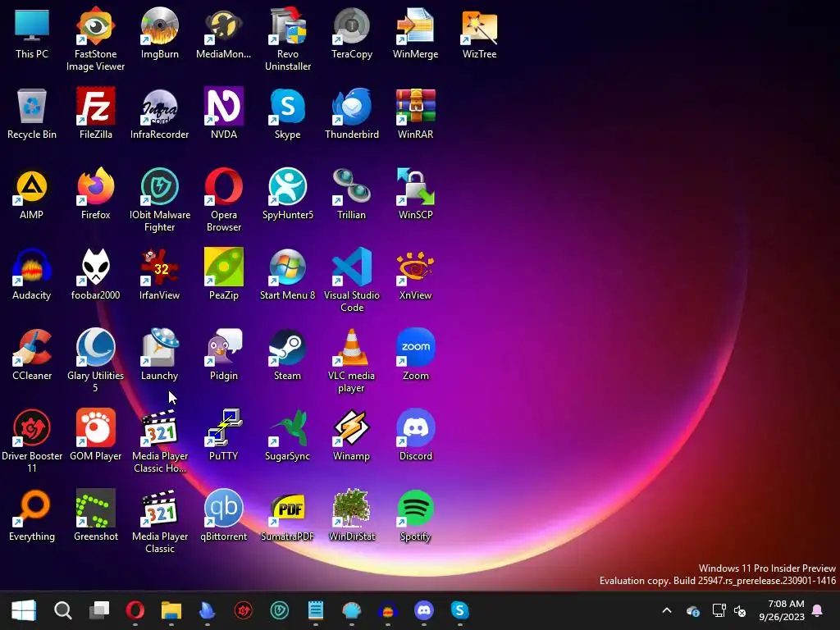Launch the Zoom desktop shortcut
The image size is (840, 630).
pyautogui.click(x=416, y=354)
